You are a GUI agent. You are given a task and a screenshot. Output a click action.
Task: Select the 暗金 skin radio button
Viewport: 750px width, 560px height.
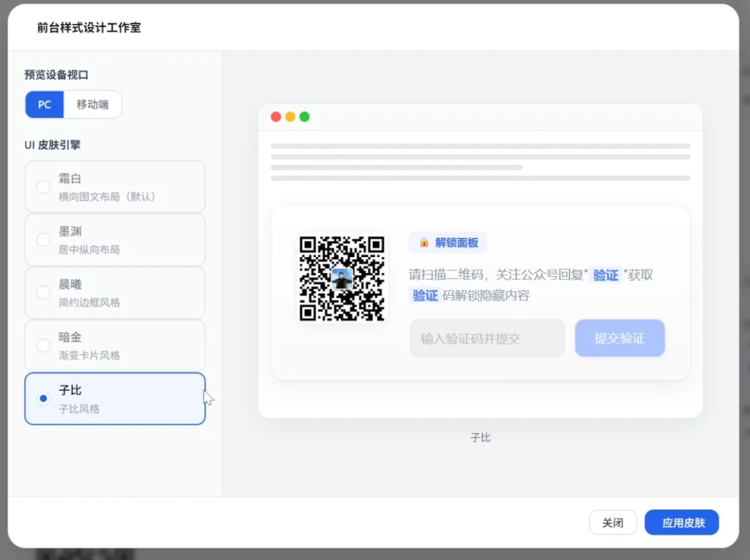(x=43, y=346)
